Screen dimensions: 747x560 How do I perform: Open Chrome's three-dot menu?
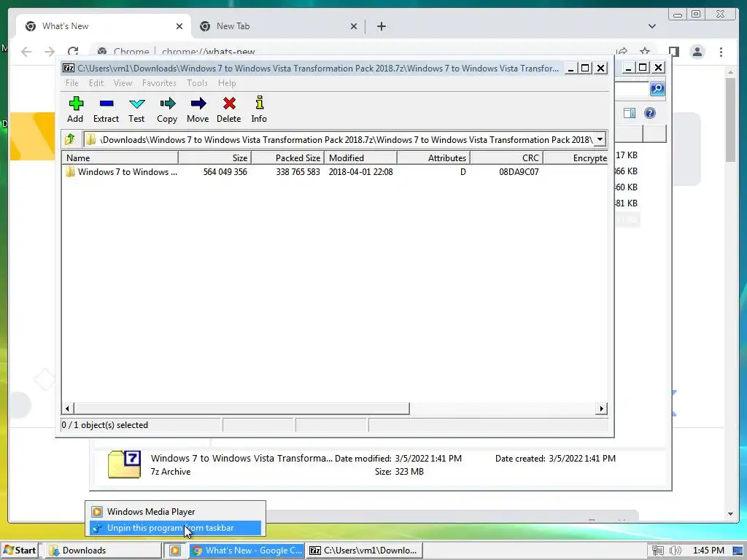point(721,52)
